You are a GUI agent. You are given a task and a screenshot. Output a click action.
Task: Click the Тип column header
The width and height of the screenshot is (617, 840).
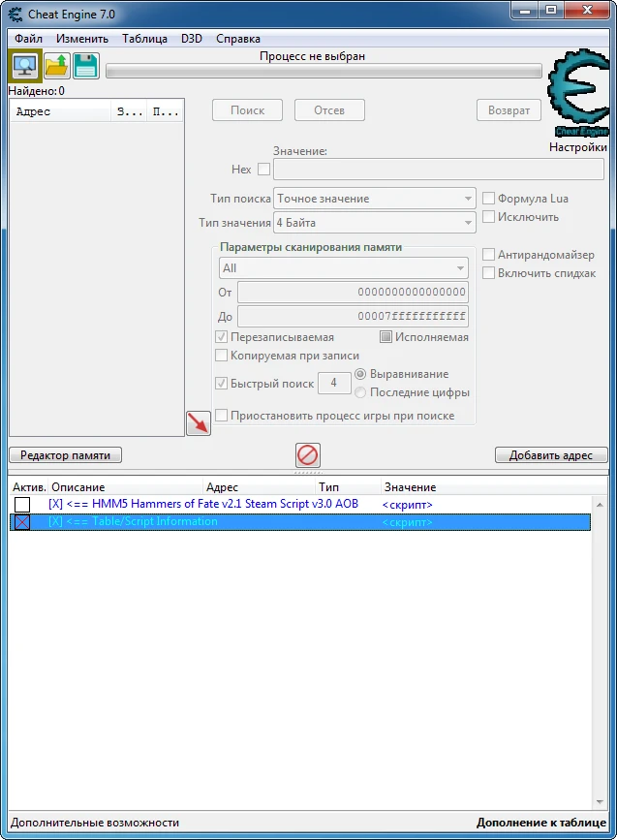click(348, 487)
